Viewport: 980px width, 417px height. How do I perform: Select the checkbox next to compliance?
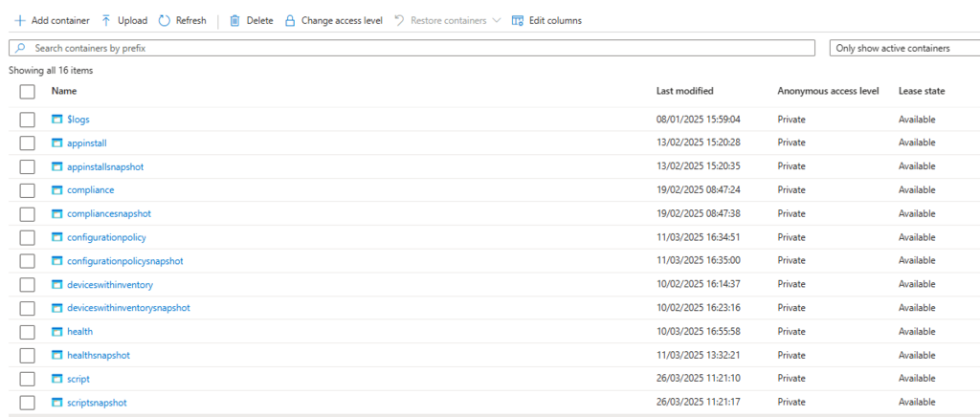tap(27, 190)
